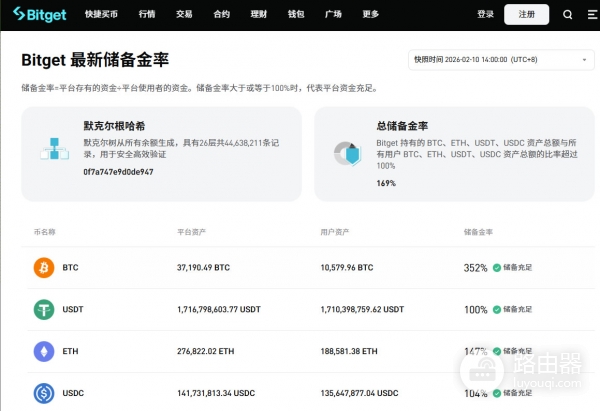Screen dimensions: 600x411
Task: Open the Bitget logo home link
Action: point(40,14)
